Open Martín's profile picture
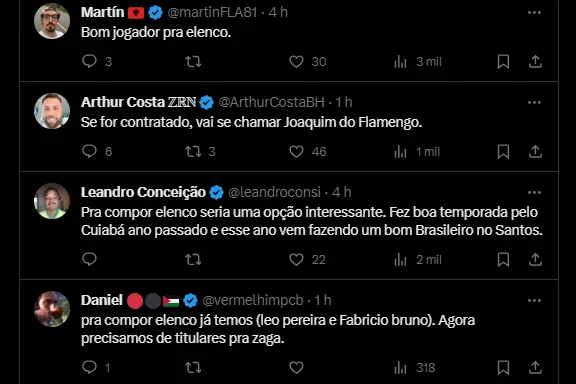The width and height of the screenshot is (576, 384). click(x=52, y=21)
